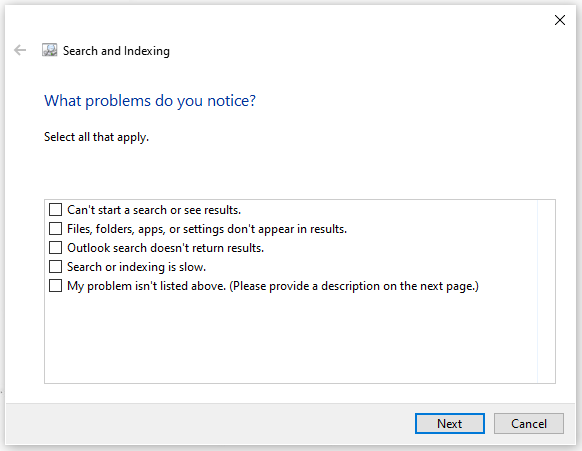Go back using the left arrow
This screenshot has width=582, height=451.
pyautogui.click(x=20, y=50)
